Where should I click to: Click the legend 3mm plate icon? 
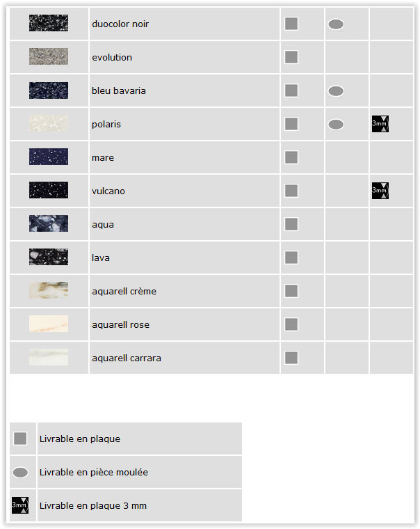tap(20, 505)
